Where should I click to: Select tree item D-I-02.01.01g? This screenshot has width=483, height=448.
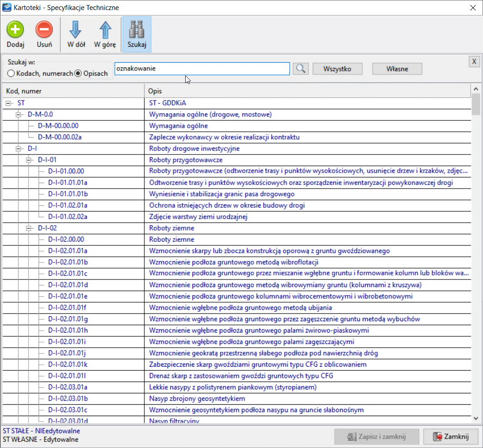click(x=68, y=319)
